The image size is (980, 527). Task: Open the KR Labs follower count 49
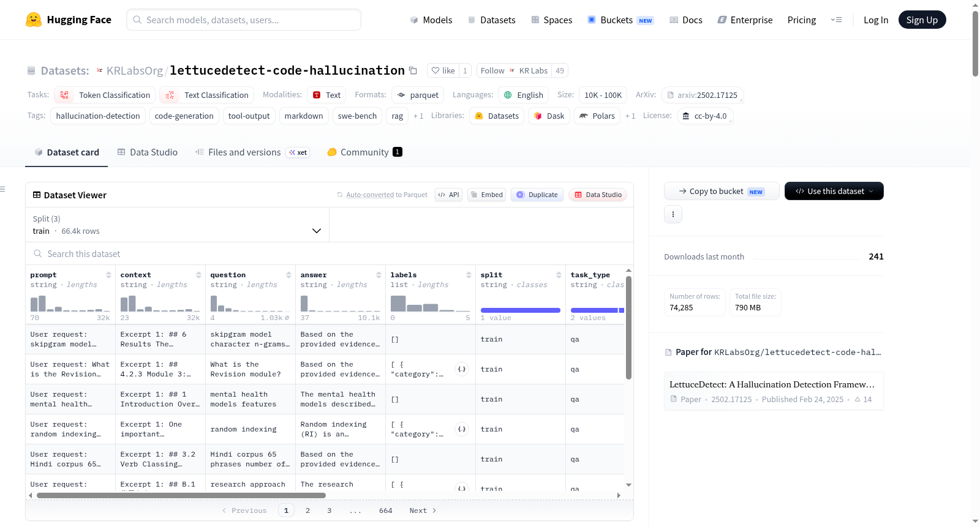pos(560,70)
